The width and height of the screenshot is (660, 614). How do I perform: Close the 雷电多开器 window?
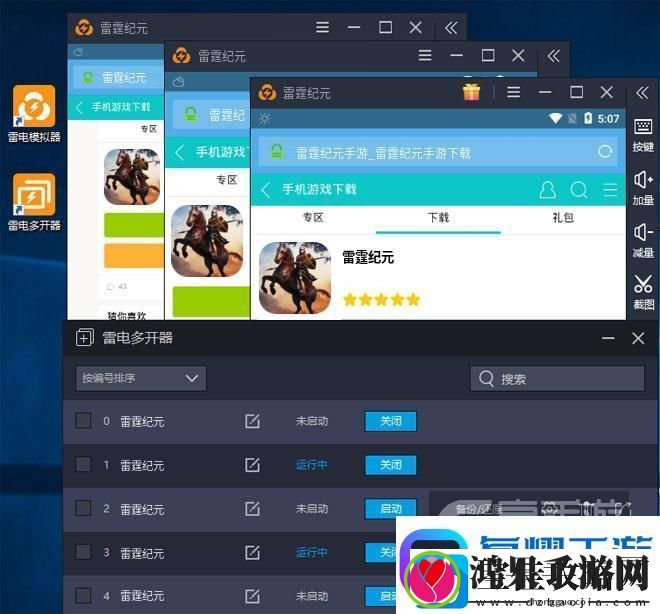pyautogui.click(x=638, y=338)
